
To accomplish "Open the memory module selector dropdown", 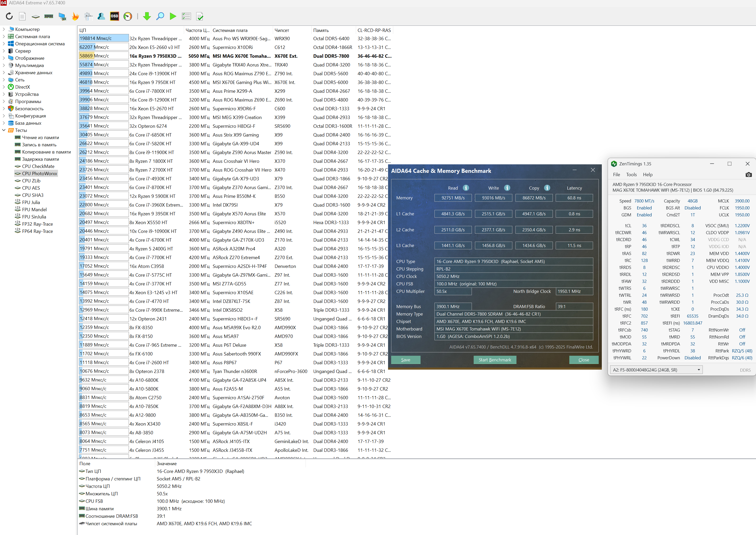I will 656,370.
